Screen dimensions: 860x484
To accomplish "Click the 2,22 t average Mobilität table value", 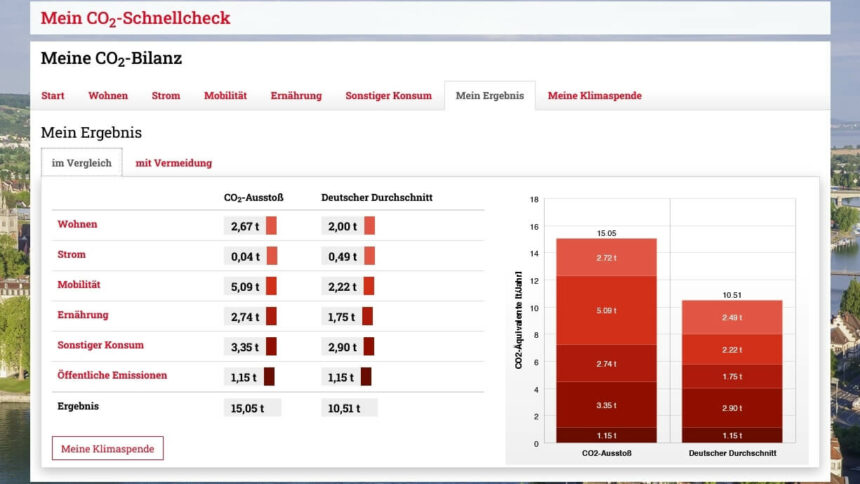I will click(342, 286).
